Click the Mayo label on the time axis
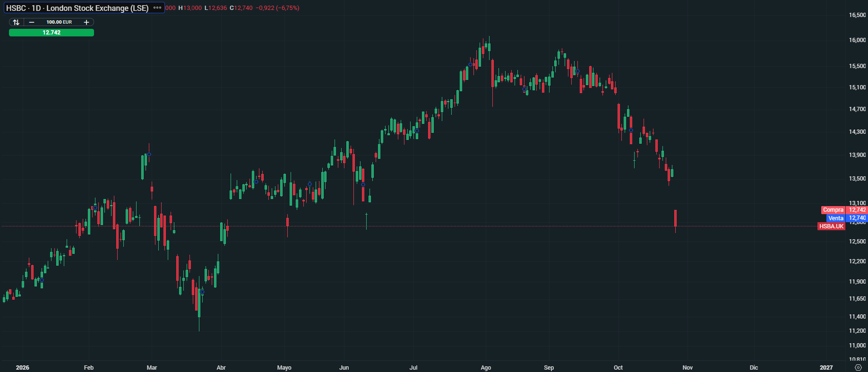The height and width of the screenshot is (372, 868). pos(284,368)
